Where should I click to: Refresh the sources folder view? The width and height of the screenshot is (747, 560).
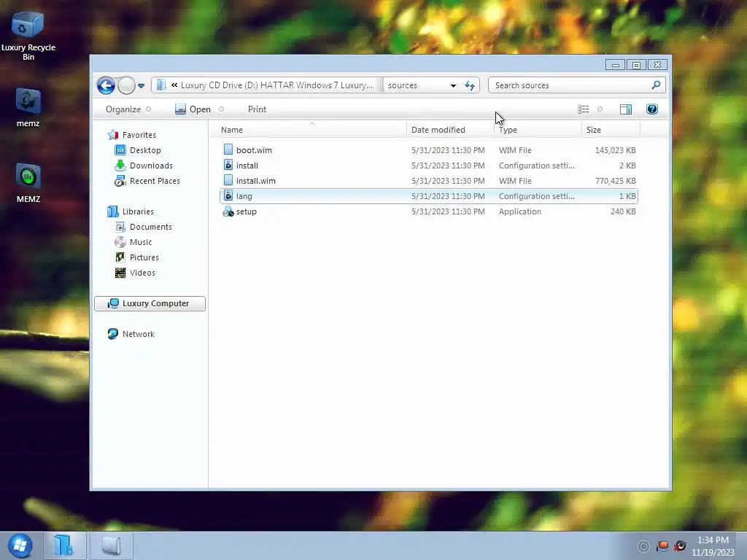pos(470,86)
